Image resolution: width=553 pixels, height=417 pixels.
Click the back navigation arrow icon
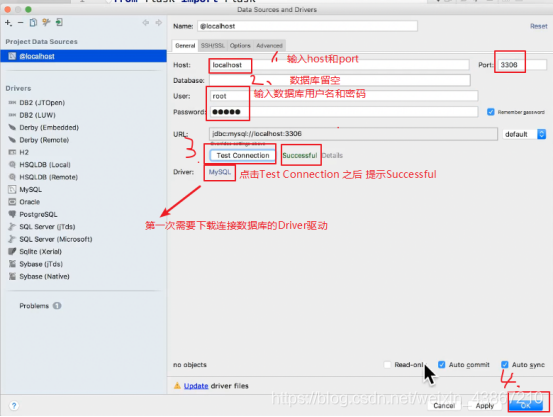coord(146,23)
